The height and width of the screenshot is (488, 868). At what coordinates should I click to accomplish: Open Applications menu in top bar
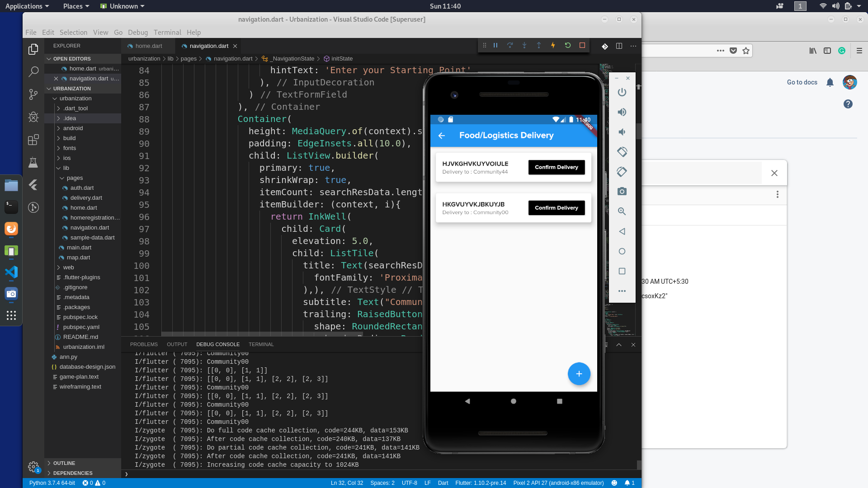pos(27,6)
